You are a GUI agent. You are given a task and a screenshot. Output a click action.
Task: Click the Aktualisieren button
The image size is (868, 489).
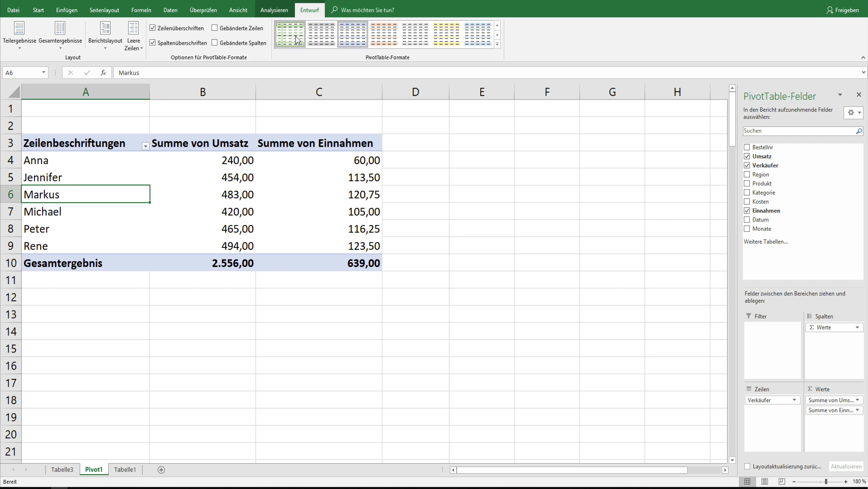click(846, 466)
